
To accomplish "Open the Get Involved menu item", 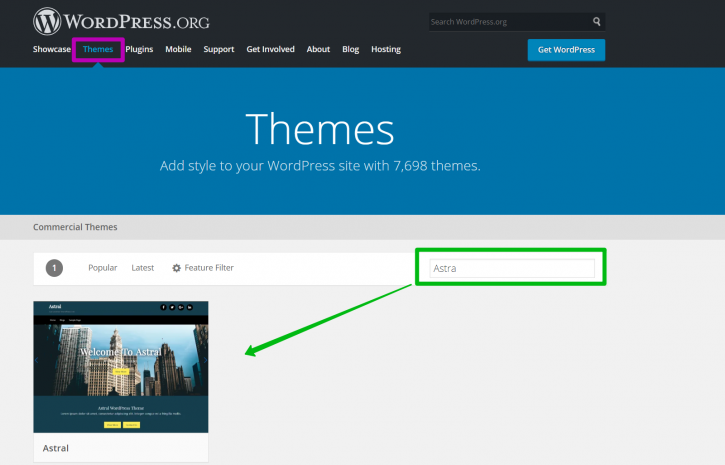I will [270, 49].
